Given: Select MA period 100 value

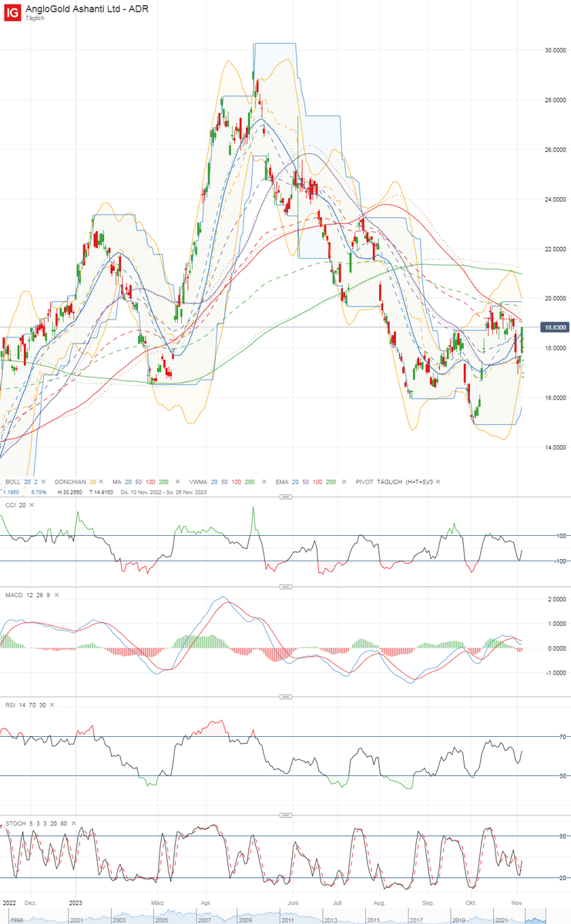Looking at the screenshot, I should (x=152, y=481).
